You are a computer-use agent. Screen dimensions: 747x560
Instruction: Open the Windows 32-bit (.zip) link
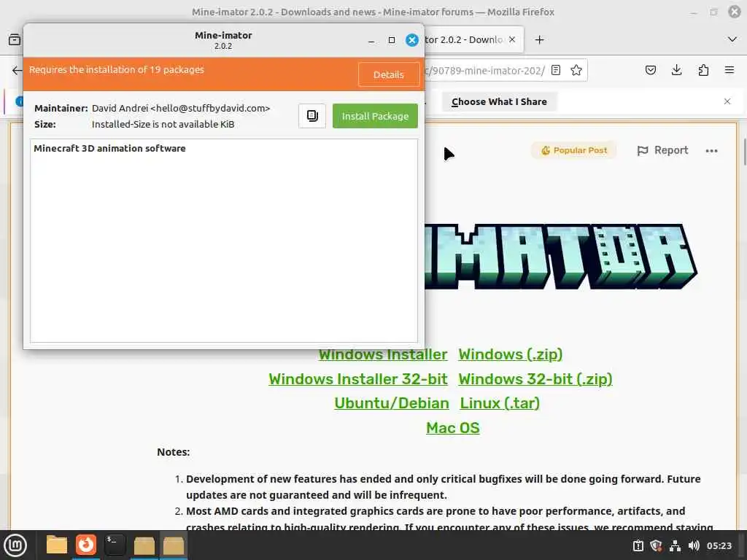tap(535, 379)
